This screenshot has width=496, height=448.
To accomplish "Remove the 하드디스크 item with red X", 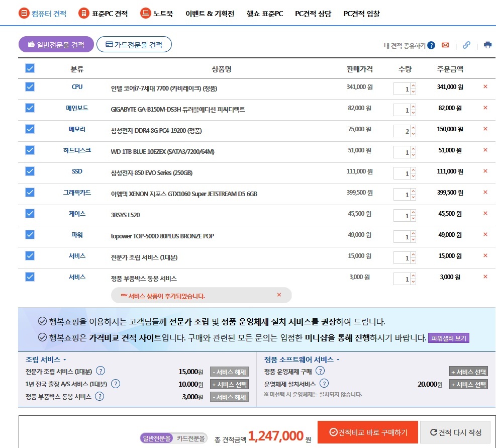I will 485,150.
